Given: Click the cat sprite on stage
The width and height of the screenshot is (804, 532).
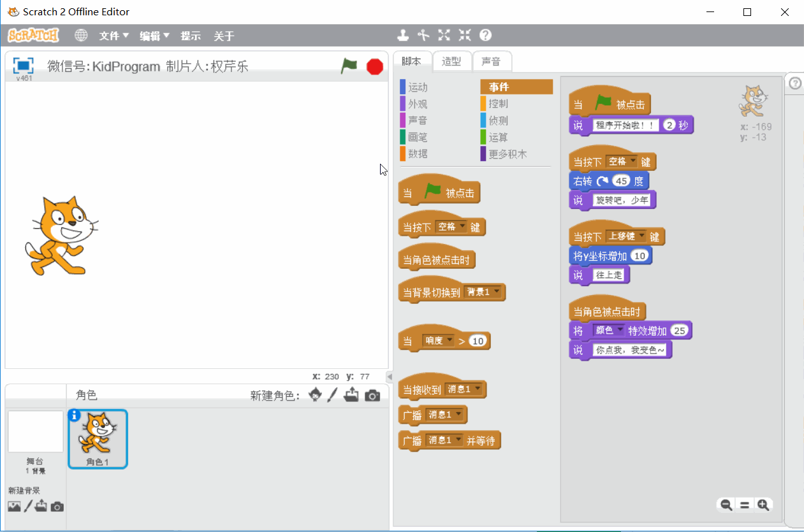Looking at the screenshot, I should coord(62,235).
